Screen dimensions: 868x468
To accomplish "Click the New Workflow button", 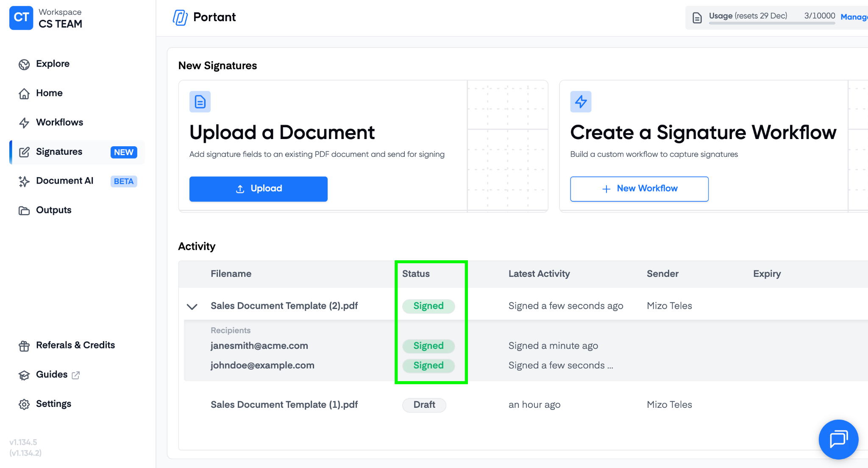I will pyautogui.click(x=639, y=189).
